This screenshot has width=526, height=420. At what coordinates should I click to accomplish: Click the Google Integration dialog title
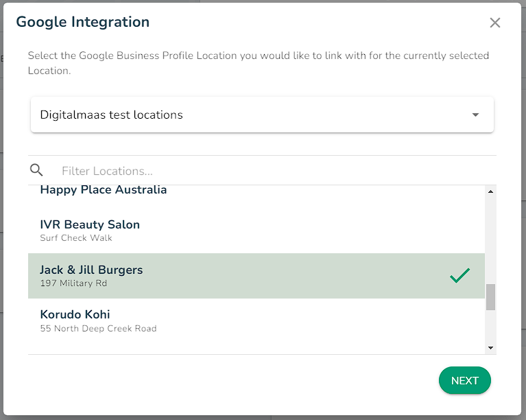coord(83,22)
